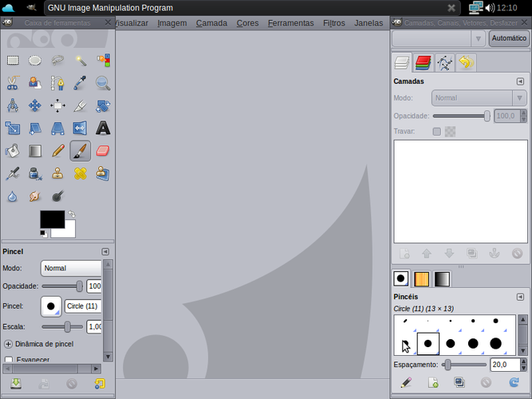The image size is (532, 399).
Task: Switch to the Channels tab
Action: 423,63
